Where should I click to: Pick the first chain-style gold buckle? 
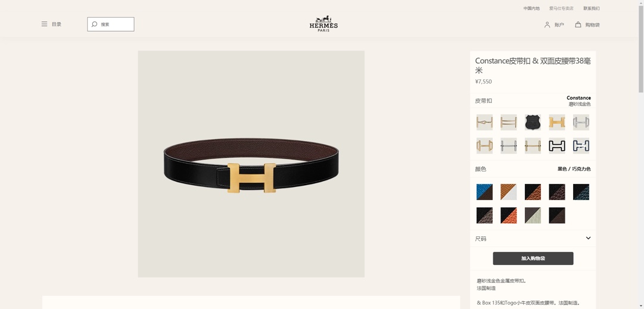click(484, 122)
